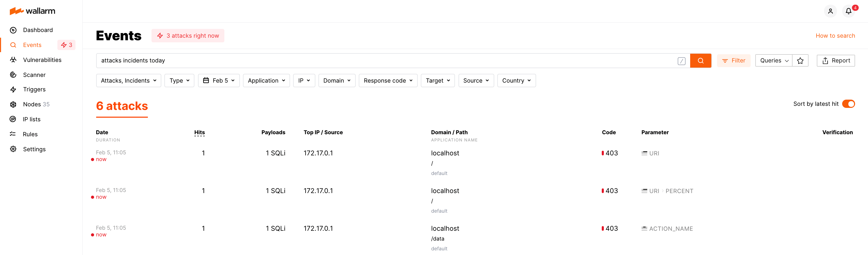Select the IP lists sidebar icon
Screen dimensions: 868x255
click(x=13, y=119)
